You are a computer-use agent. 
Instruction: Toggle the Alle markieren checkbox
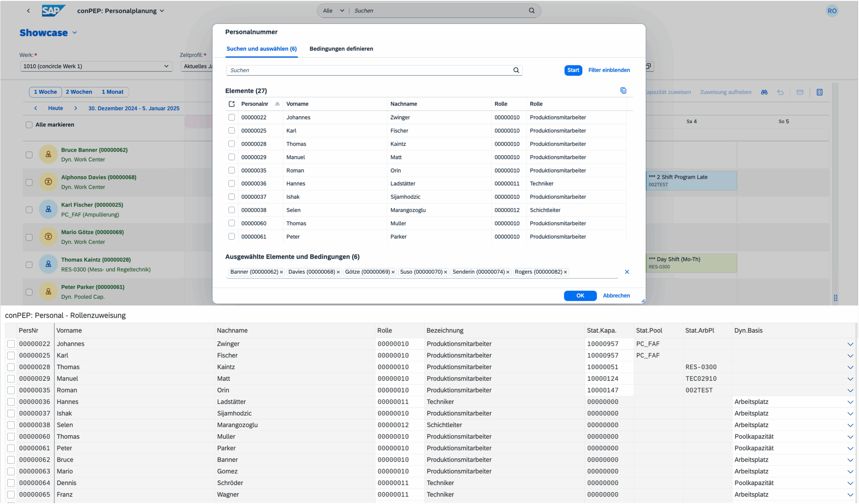click(29, 125)
